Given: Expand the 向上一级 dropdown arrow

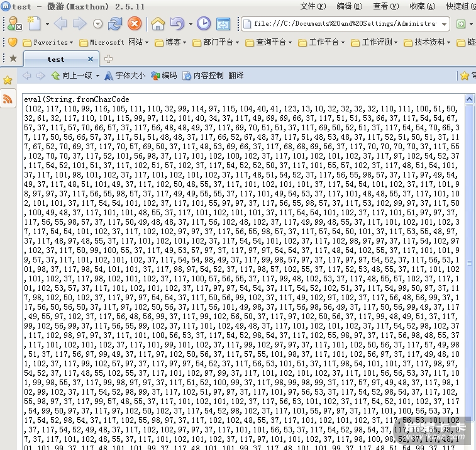Looking at the screenshot, I should click(x=97, y=76).
